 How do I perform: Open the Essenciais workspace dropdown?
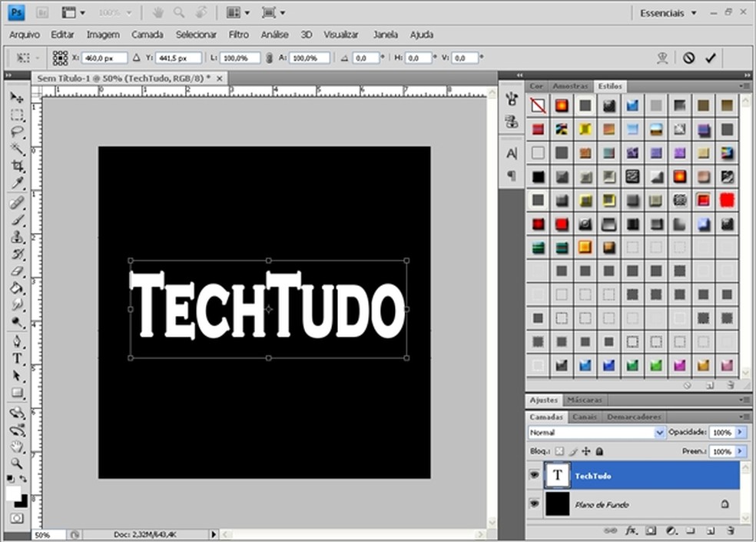click(x=668, y=13)
